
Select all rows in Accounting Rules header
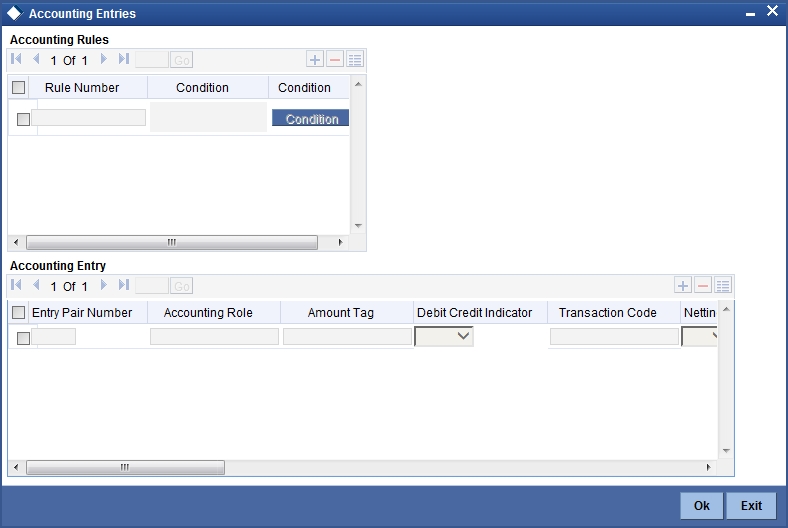[x=19, y=87]
